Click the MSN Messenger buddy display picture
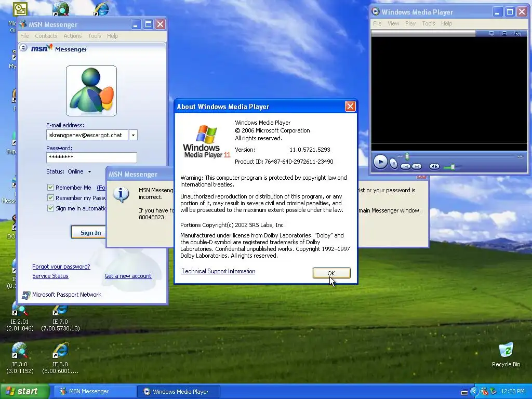The image size is (532, 399). [91, 91]
